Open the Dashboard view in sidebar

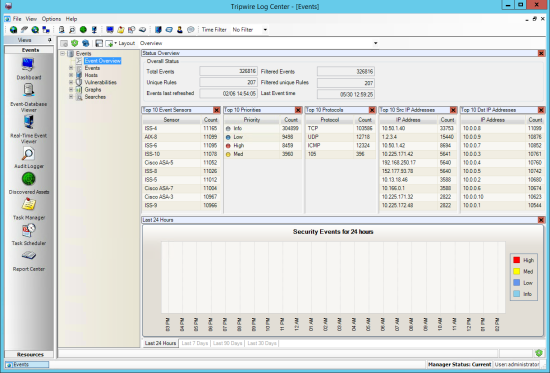28,69
